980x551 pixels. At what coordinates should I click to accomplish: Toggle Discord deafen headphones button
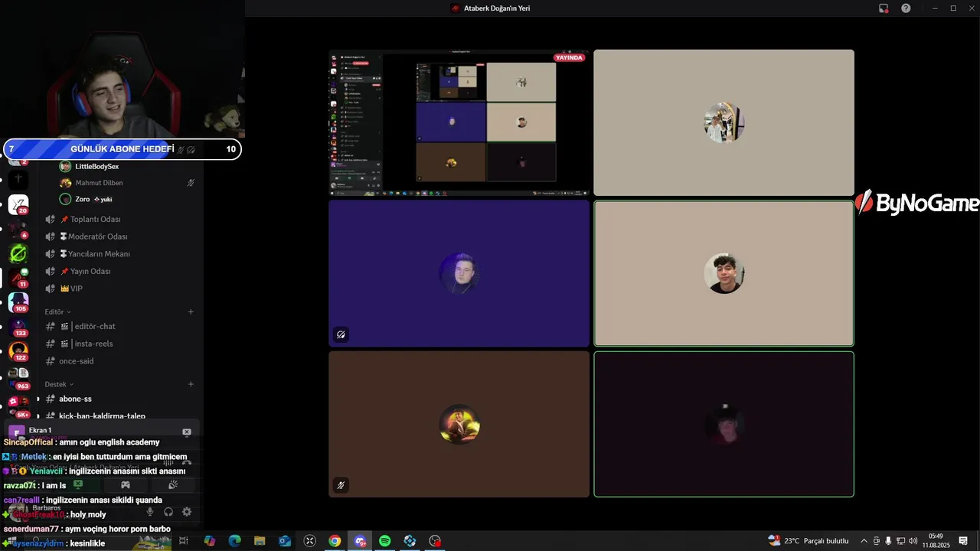[168, 512]
